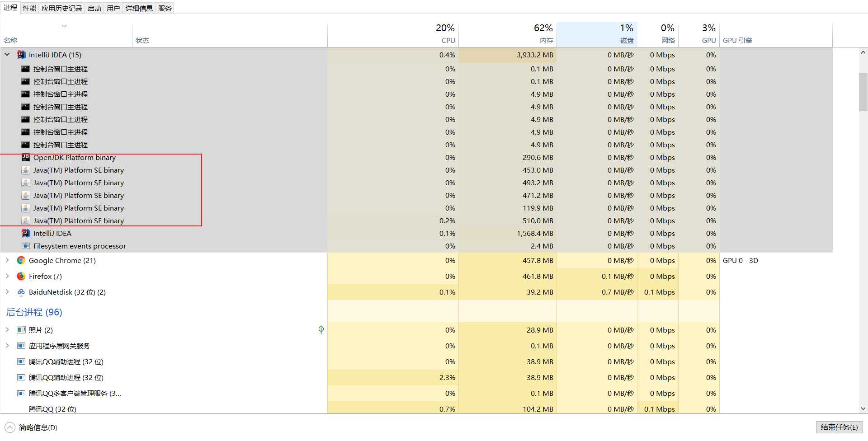
Task: Sort by the 名称 column header
Action: pyautogui.click(x=66, y=34)
